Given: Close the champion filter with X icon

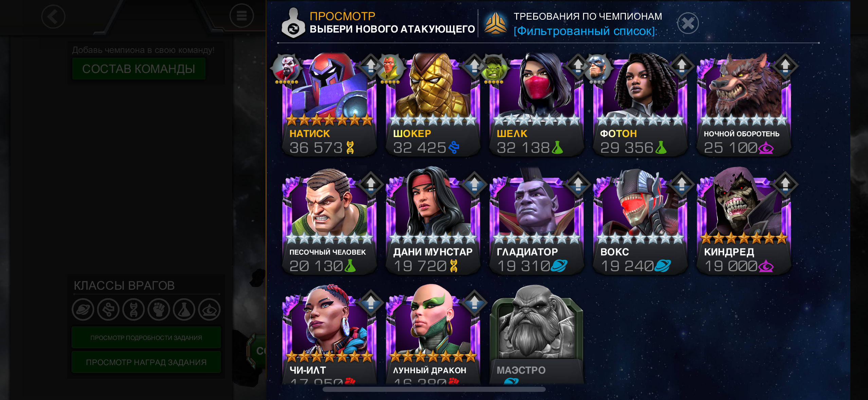Looking at the screenshot, I should (688, 23).
